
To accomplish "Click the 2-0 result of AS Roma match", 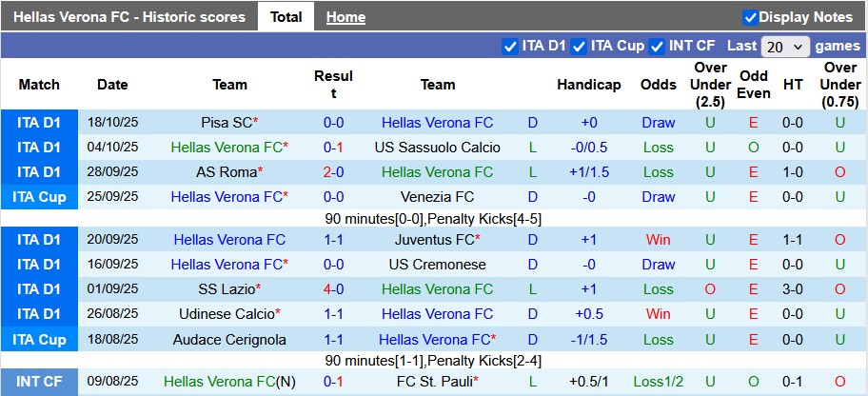I will click(333, 172).
